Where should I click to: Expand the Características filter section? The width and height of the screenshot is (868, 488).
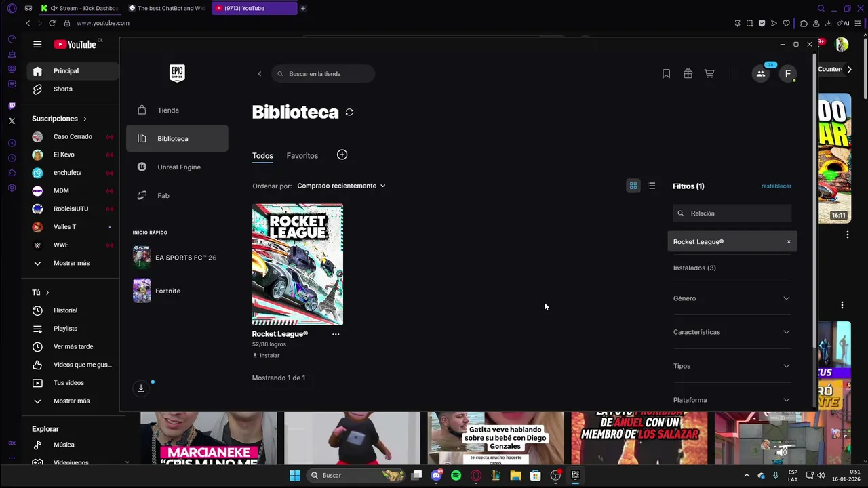click(732, 332)
